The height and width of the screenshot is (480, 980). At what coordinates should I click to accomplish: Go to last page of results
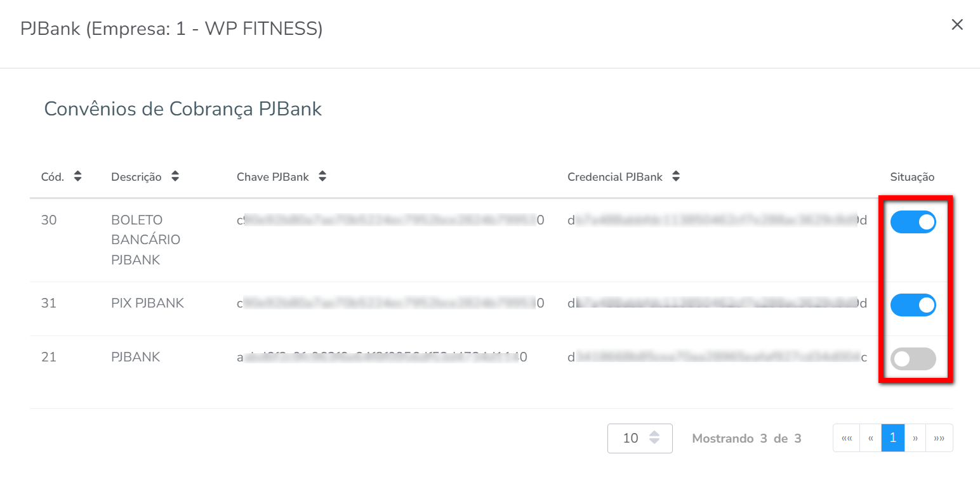point(939,438)
